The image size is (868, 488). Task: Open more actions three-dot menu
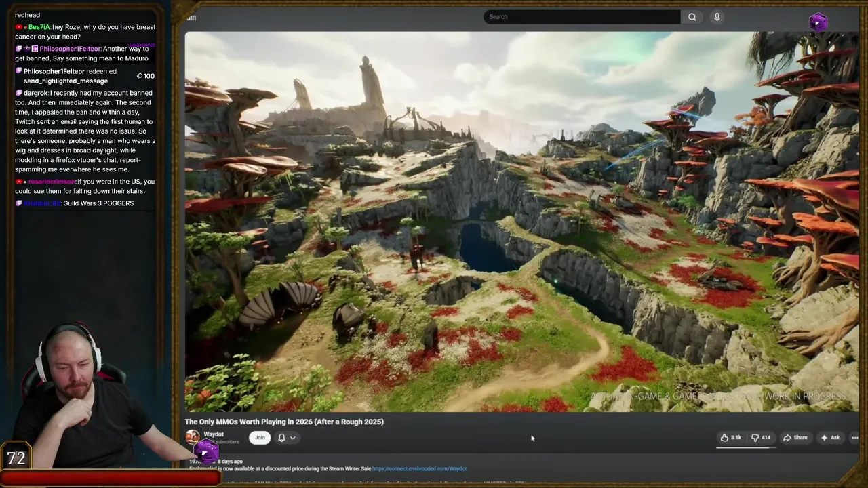pyautogui.click(x=854, y=438)
